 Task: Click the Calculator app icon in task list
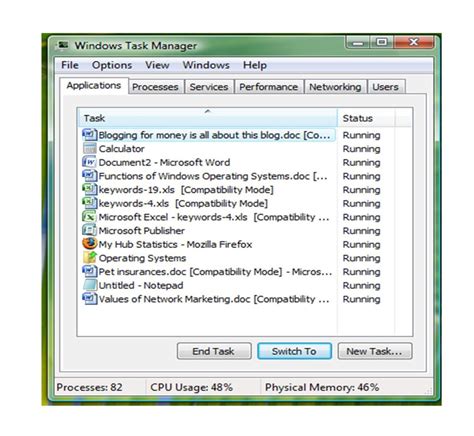point(89,148)
